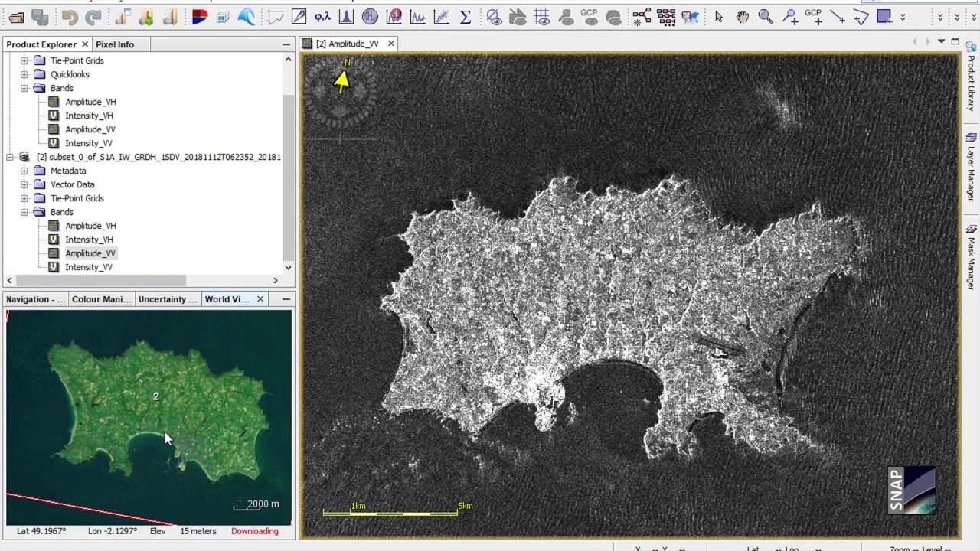This screenshot has width=980, height=551.
Task: Toggle the no-data overlay
Action: click(x=494, y=17)
